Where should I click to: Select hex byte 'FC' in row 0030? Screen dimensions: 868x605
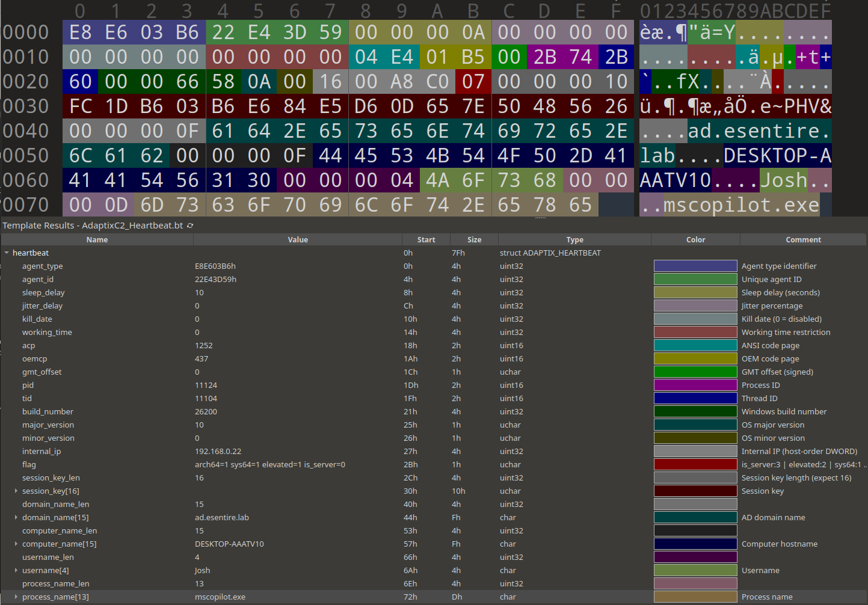point(81,106)
